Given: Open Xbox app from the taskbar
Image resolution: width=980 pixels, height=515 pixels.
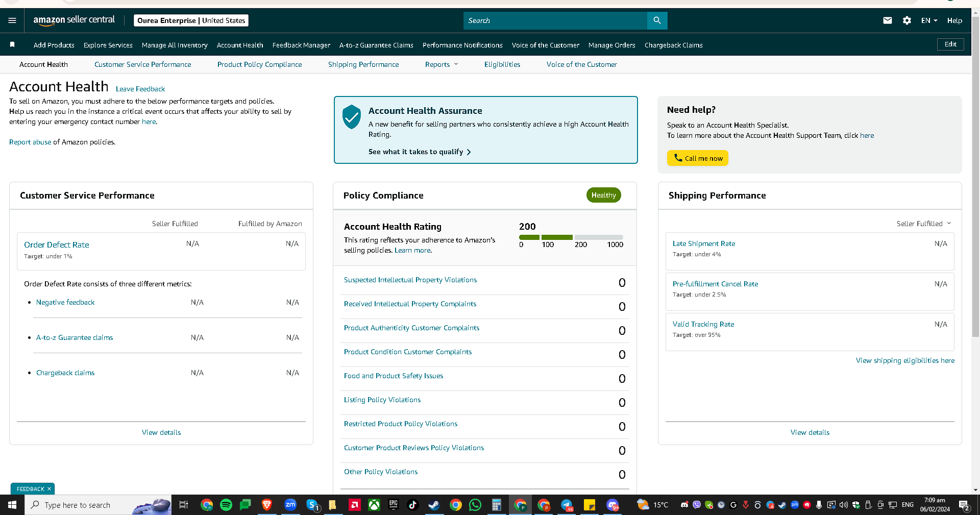Looking at the screenshot, I should click(374, 505).
